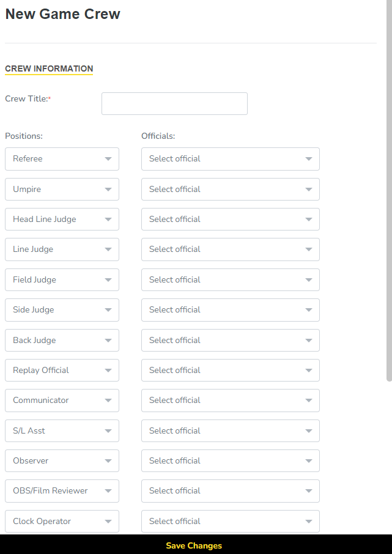Click the Save Changes button
The image size is (392, 554).
pyautogui.click(x=194, y=545)
